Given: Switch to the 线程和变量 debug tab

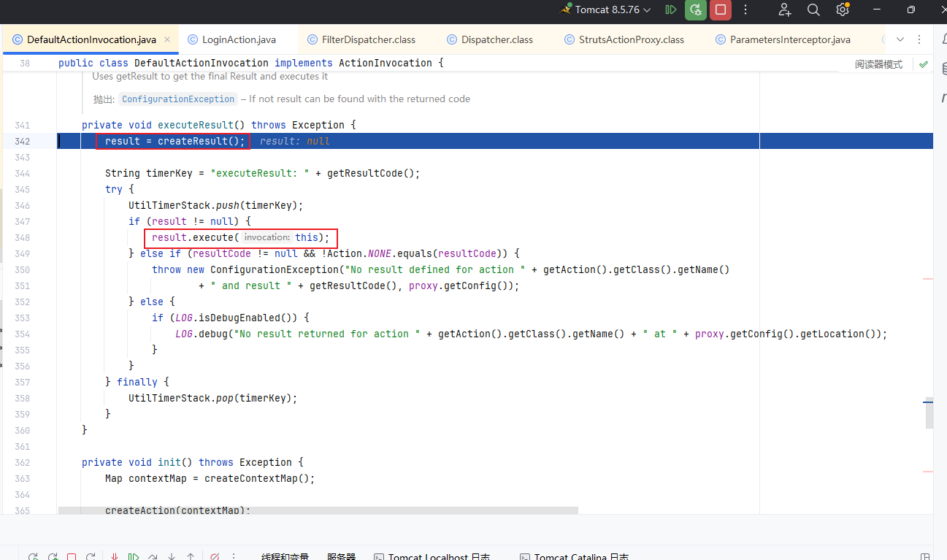Looking at the screenshot, I should point(285,556).
